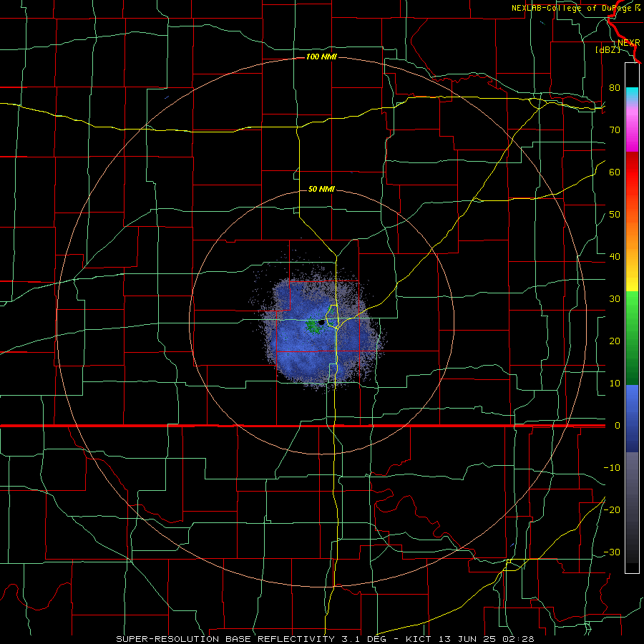Screen dimensions: 644x644
Task: Click the -10 dBZ scale value
Action: [x=612, y=468]
